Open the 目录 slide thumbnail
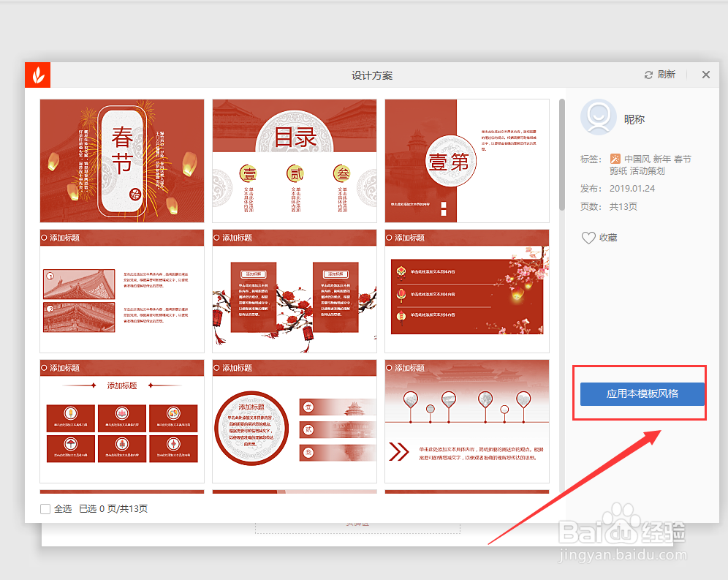The height and width of the screenshot is (580, 728). pyautogui.click(x=294, y=160)
